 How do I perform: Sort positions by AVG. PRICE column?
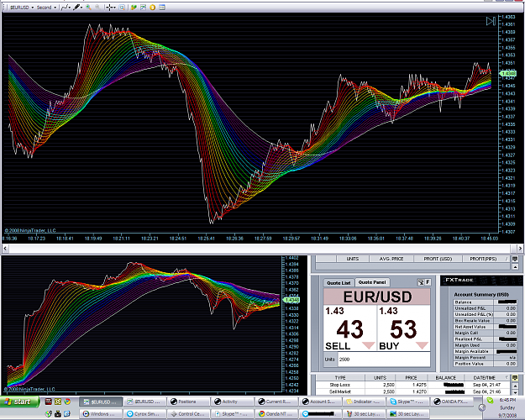(391, 259)
